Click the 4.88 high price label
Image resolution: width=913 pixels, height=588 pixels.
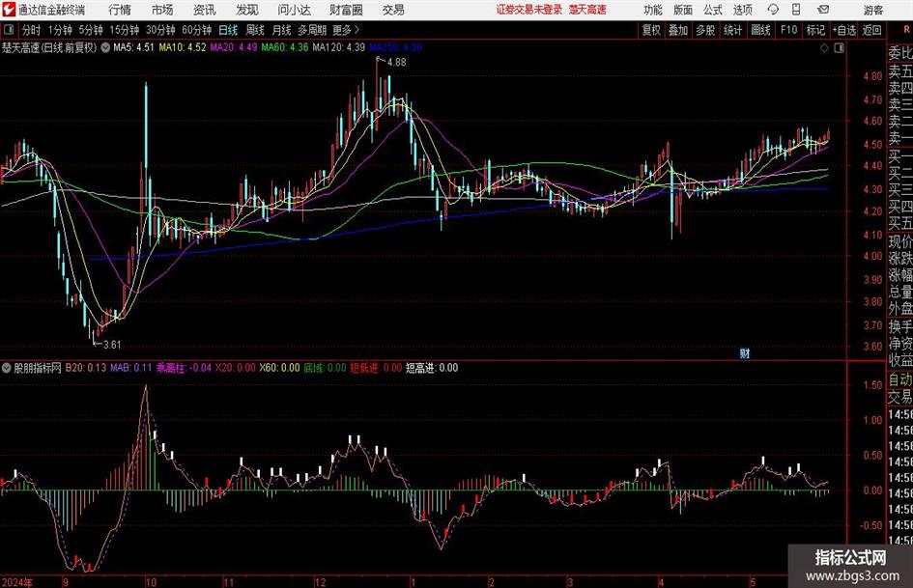396,63
